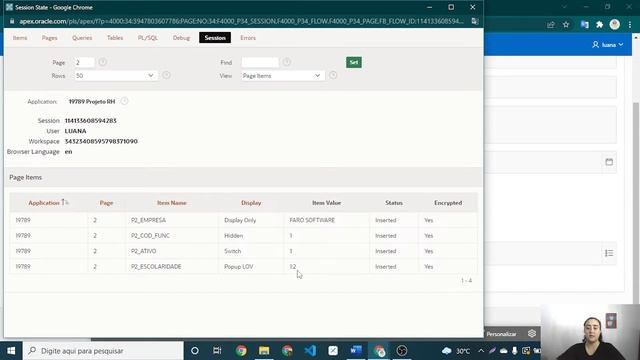Sort by the Display column header
Image resolution: width=640 pixels, height=360 pixels.
(251, 202)
